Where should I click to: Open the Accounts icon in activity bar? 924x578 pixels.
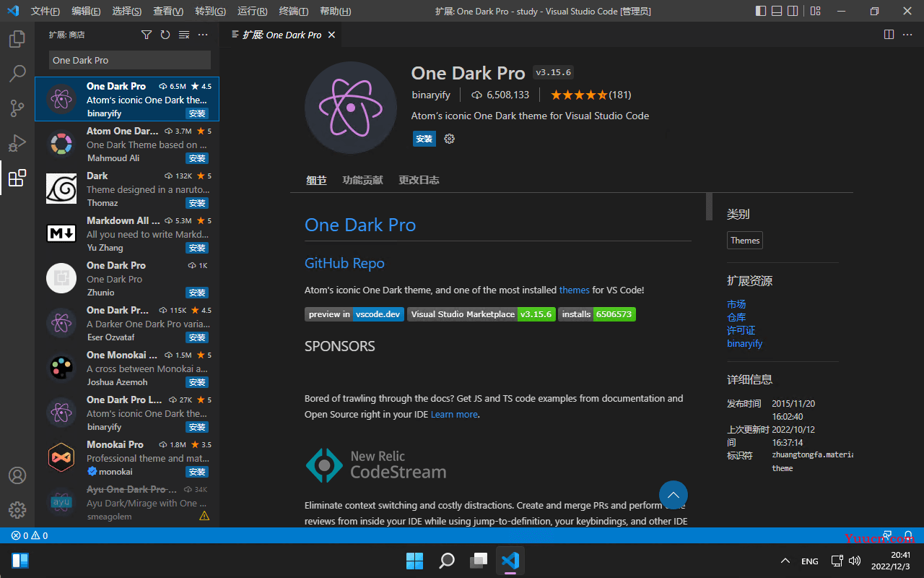click(17, 475)
